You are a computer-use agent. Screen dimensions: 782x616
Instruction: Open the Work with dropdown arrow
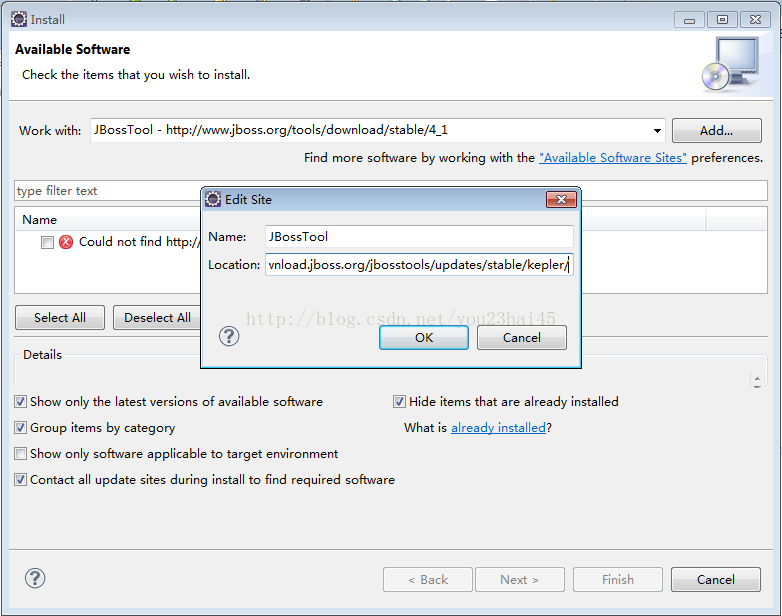657,131
